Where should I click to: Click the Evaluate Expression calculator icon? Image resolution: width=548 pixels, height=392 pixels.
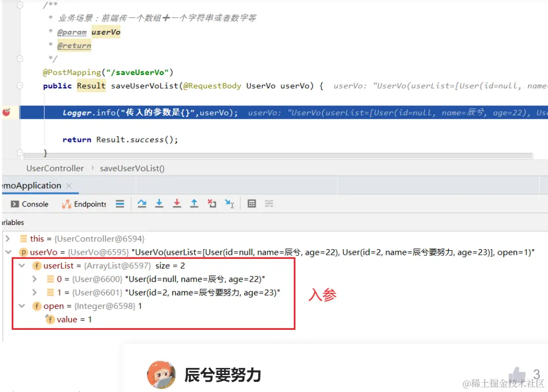(251, 203)
